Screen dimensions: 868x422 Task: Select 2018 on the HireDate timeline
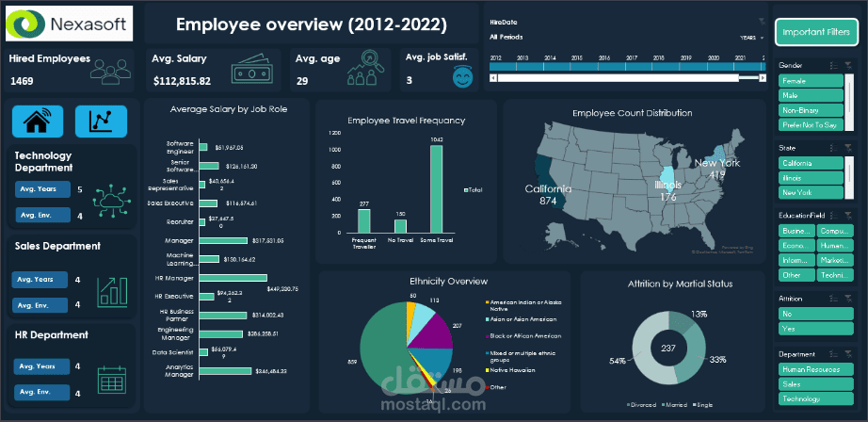tap(665, 66)
